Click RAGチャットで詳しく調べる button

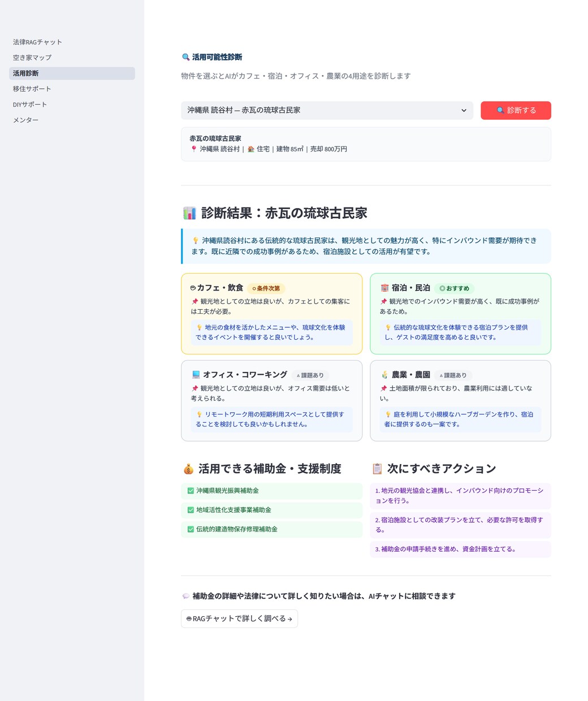click(x=239, y=618)
